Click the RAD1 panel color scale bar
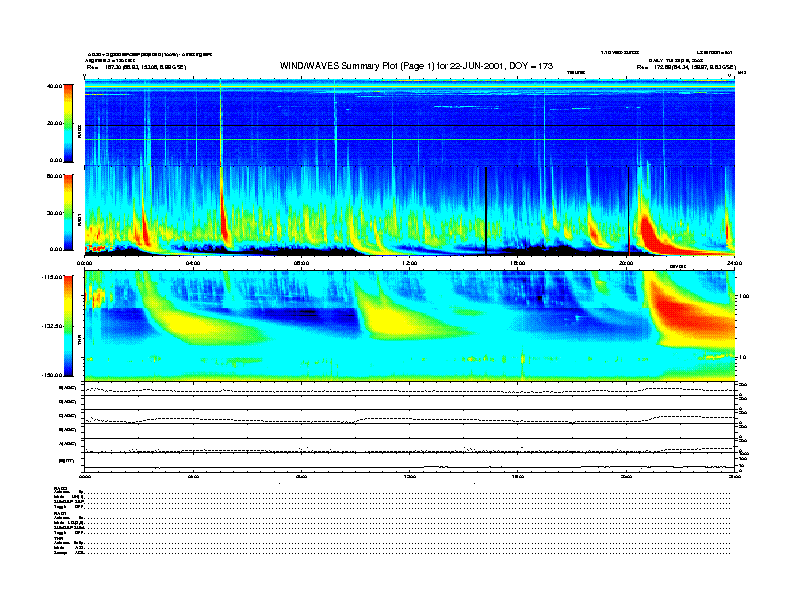 coord(68,213)
